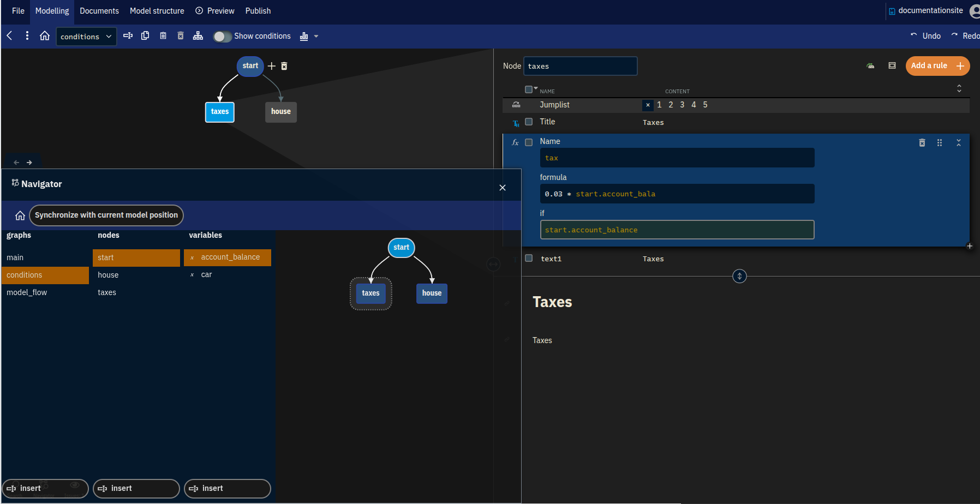Check the Name rule checkbox
Image resolution: width=980 pixels, height=504 pixels.
pos(529,142)
